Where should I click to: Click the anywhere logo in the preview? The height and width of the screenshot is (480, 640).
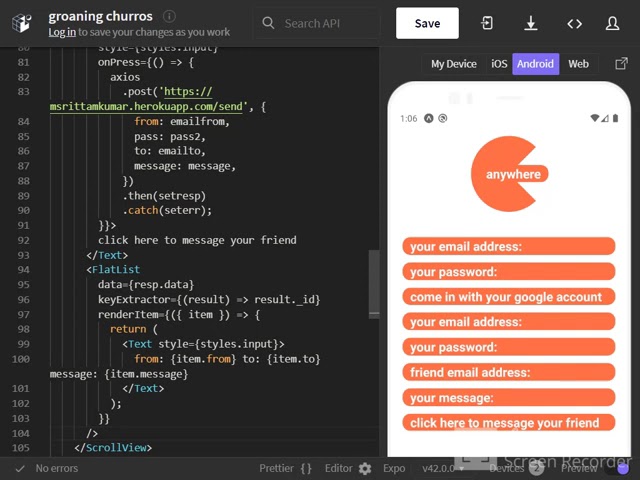(x=509, y=174)
